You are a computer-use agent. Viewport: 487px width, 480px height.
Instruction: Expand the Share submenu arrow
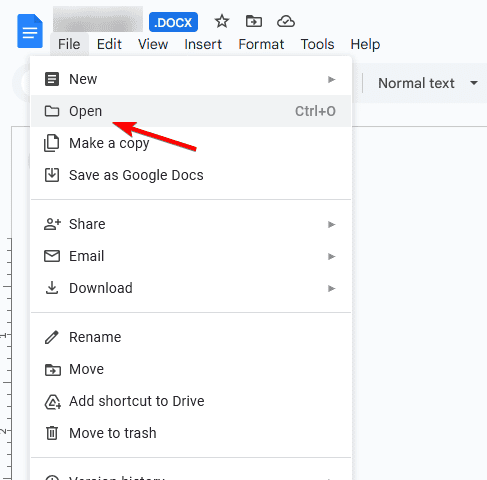(331, 224)
